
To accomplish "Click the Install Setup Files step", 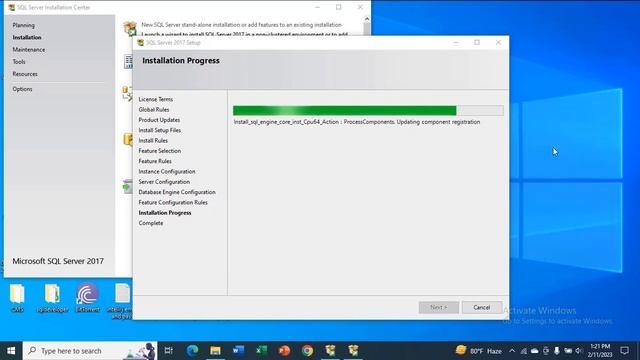I will (160, 130).
